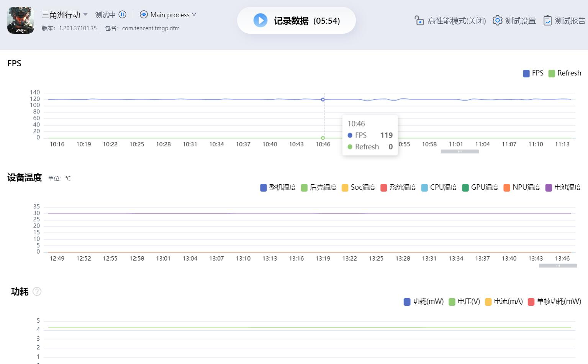Click the FPS data point at 10:46
This screenshot has height=364, width=588.
[x=323, y=100]
